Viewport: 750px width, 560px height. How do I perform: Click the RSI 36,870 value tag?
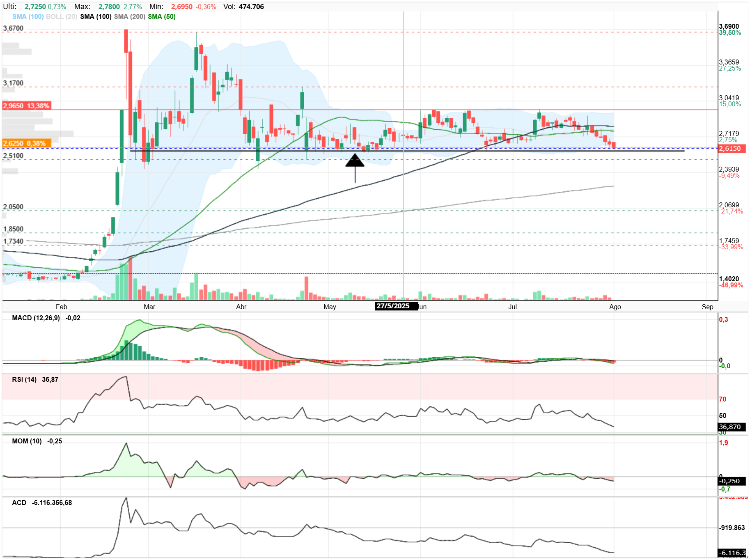[732, 427]
